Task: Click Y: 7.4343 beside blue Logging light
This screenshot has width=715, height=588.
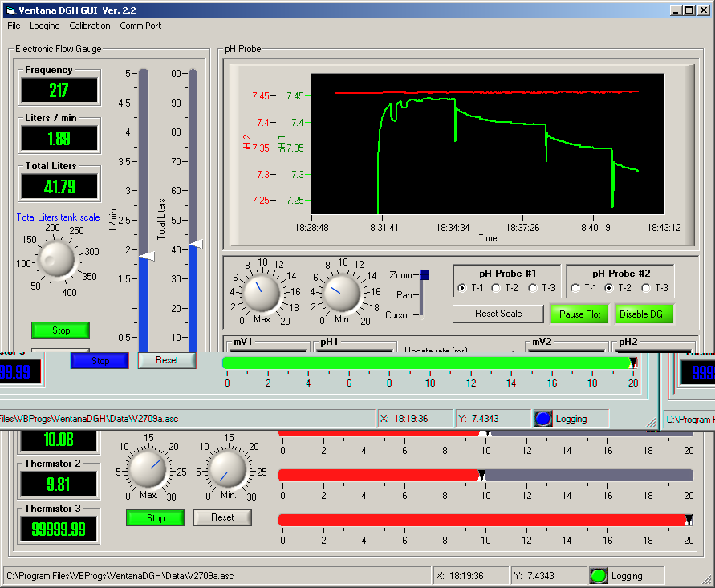Action: pos(493,419)
